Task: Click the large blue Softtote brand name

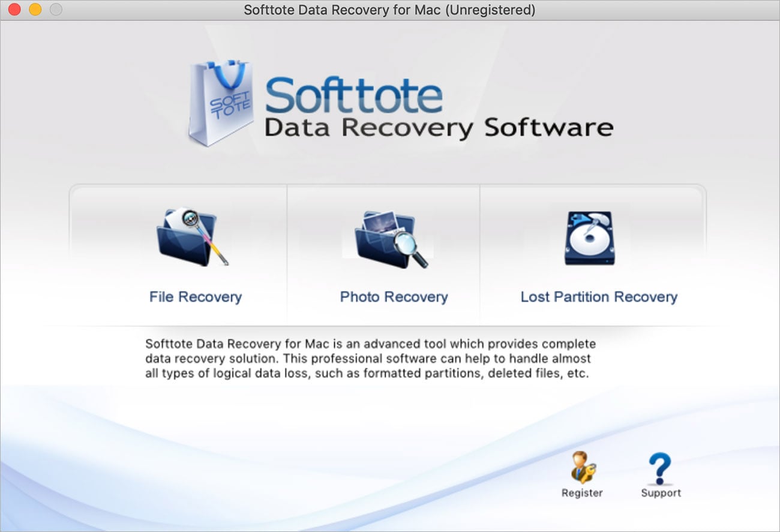Action: tap(354, 96)
